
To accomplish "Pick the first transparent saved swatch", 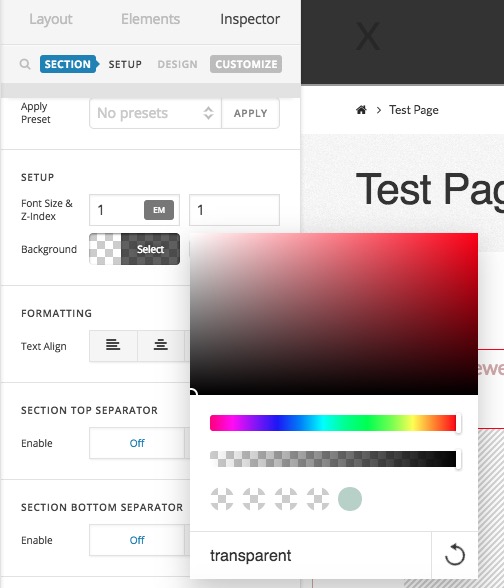I will tap(222, 499).
